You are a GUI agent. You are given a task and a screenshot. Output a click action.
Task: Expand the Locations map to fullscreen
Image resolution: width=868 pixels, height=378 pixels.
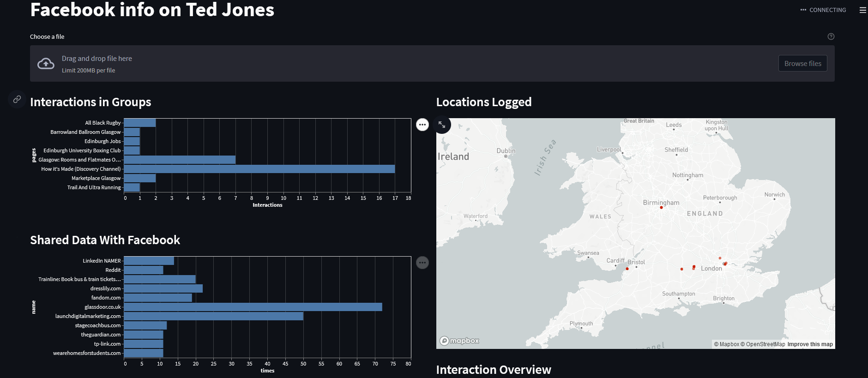tap(442, 125)
